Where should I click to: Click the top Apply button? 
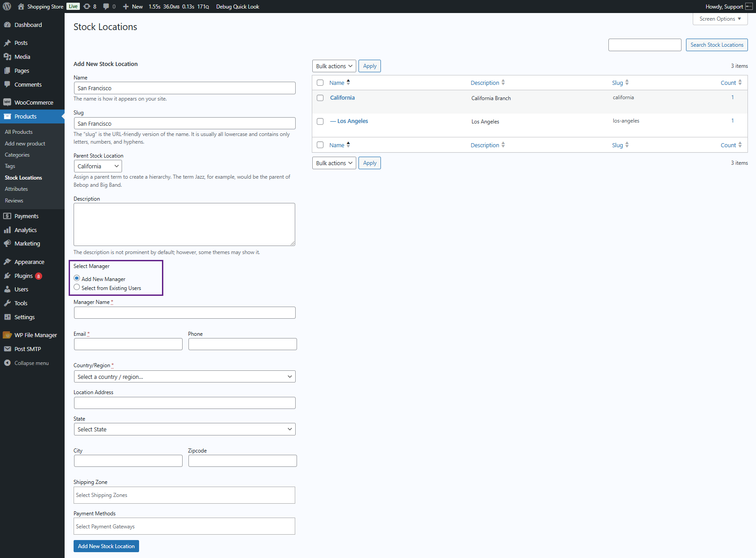370,66
